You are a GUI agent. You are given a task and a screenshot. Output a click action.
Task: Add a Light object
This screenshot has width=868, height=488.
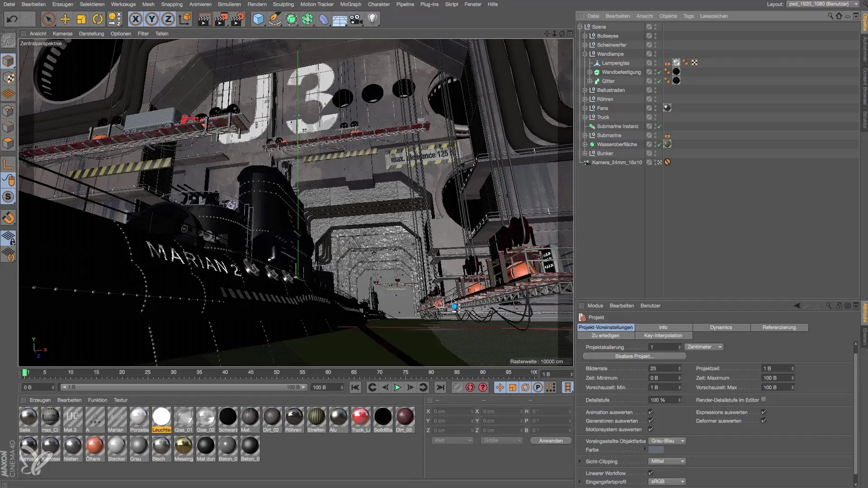pos(373,19)
